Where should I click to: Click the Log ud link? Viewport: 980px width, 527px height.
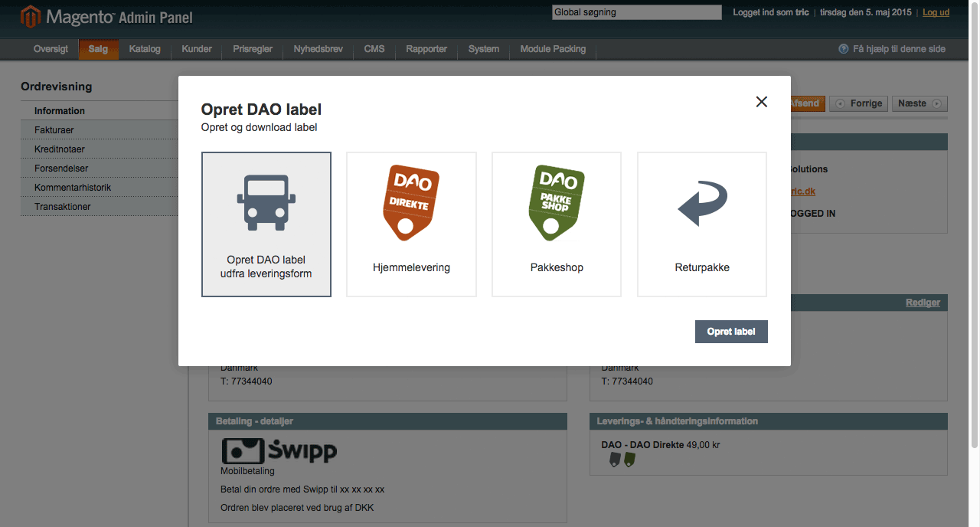click(936, 12)
